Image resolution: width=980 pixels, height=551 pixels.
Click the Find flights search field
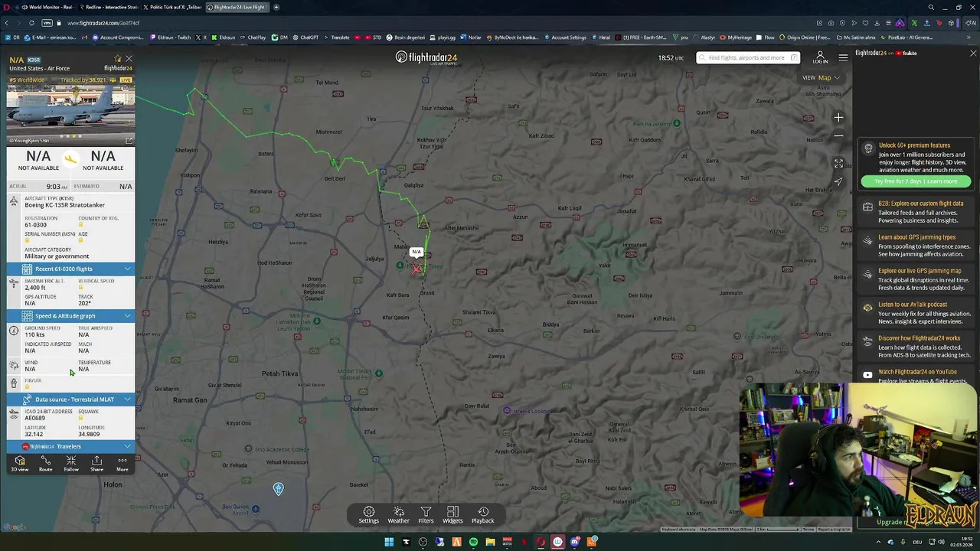(x=748, y=57)
